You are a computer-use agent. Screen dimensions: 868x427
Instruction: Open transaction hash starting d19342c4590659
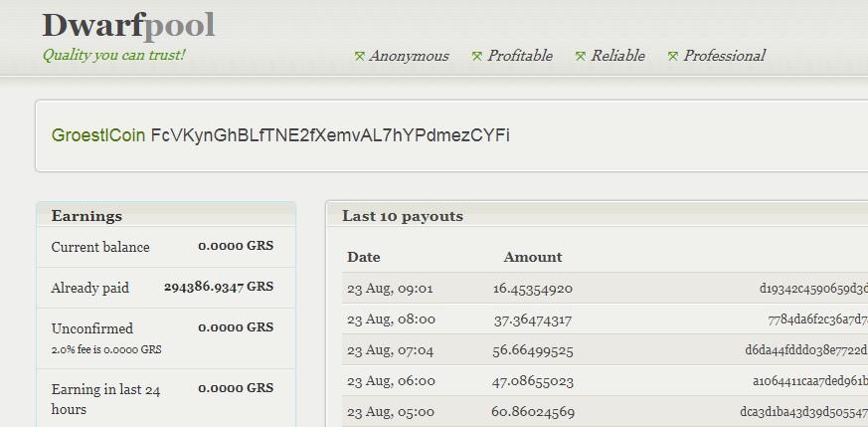click(812, 290)
